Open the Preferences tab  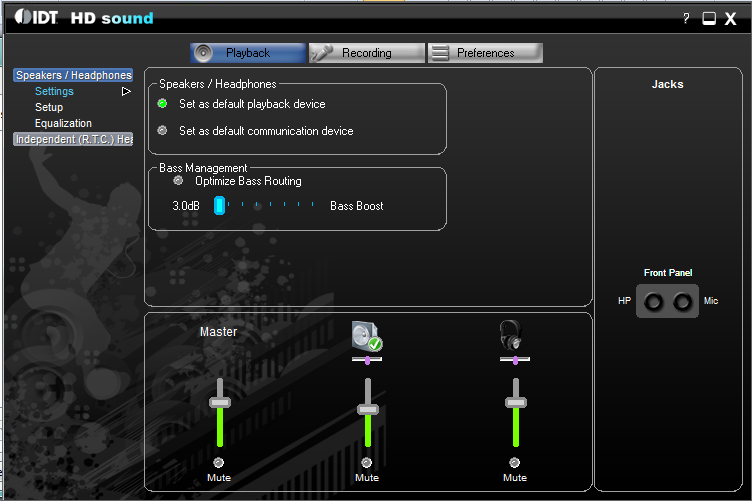pyautogui.click(x=485, y=53)
